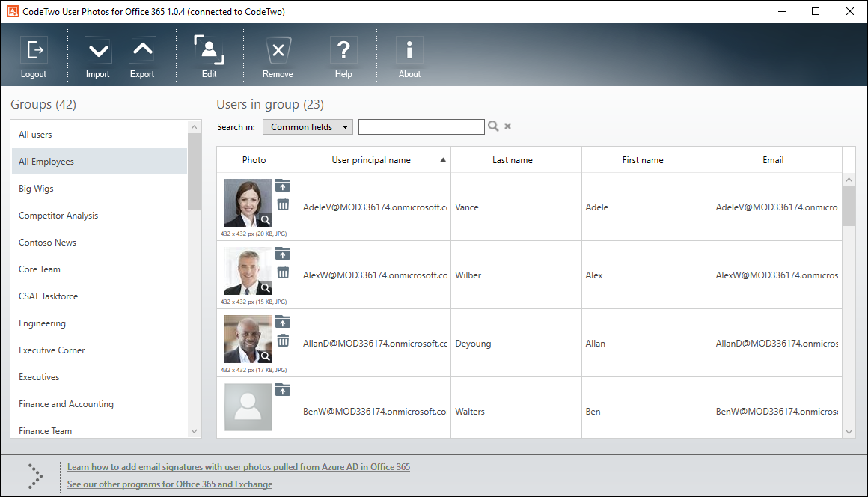Click the AlexW@MOD336174 user principal name cell

pos(375,275)
